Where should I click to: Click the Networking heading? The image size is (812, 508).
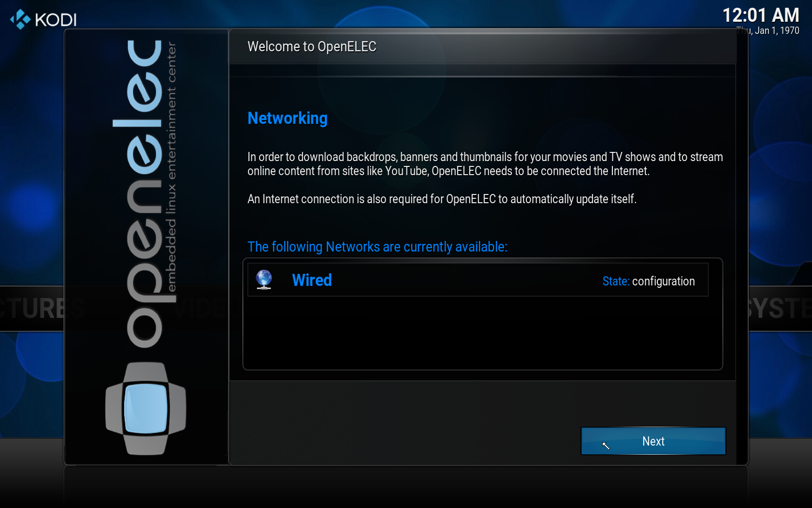[x=288, y=118]
